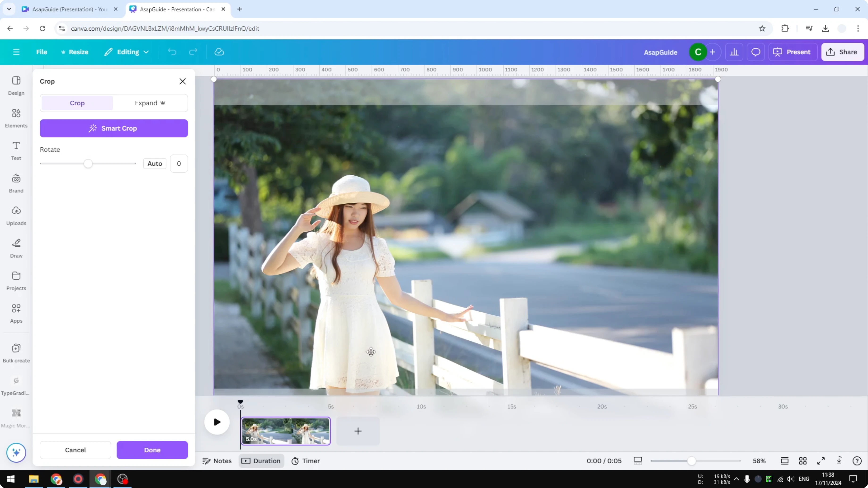
Task: Open the Resize menu
Action: click(x=75, y=52)
